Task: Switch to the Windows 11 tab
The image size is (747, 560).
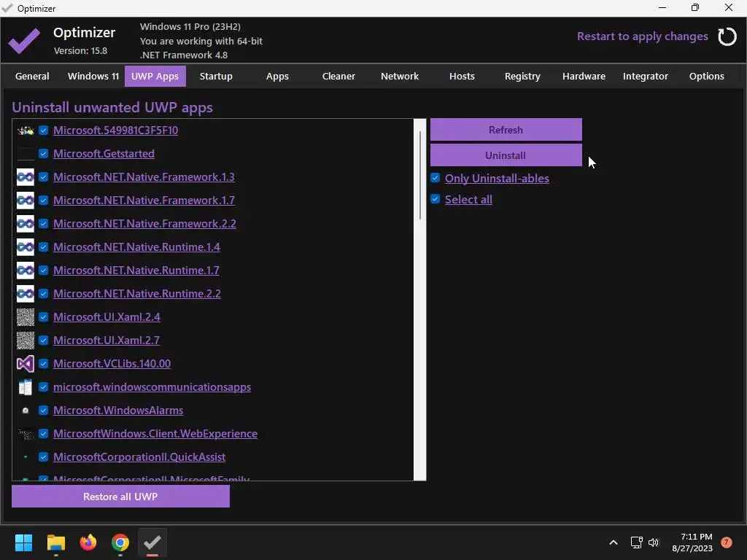Action: [93, 76]
